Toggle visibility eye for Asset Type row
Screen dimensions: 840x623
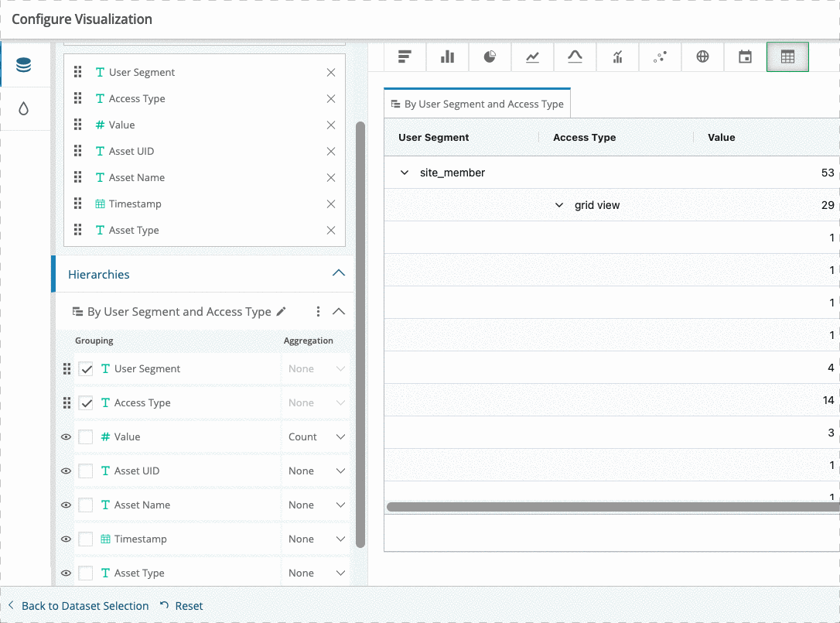pyautogui.click(x=66, y=573)
